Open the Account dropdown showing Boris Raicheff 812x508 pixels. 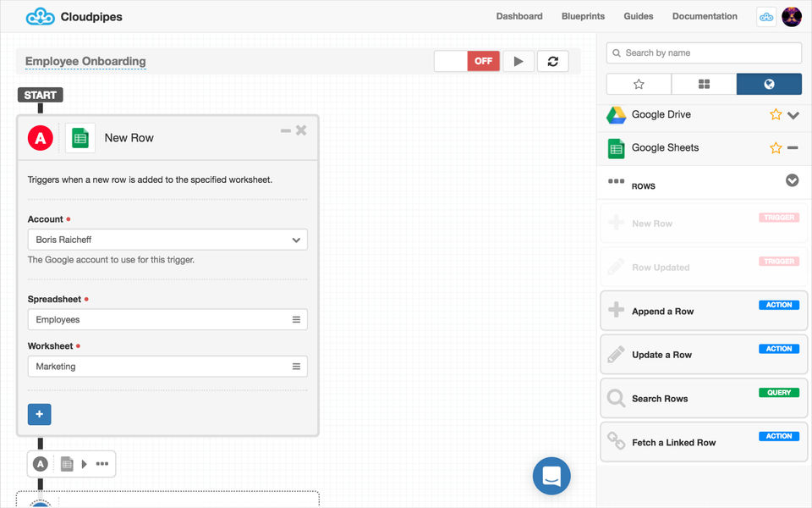[167, 240]
